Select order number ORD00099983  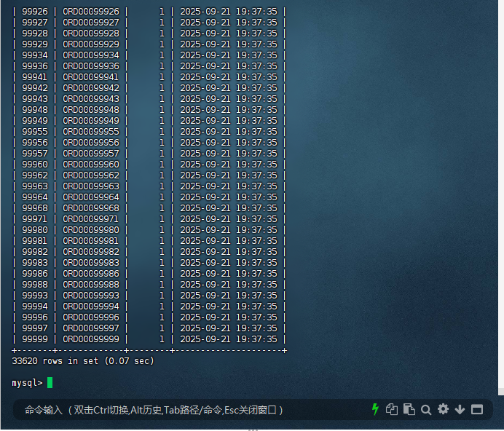tap(91, 263)
